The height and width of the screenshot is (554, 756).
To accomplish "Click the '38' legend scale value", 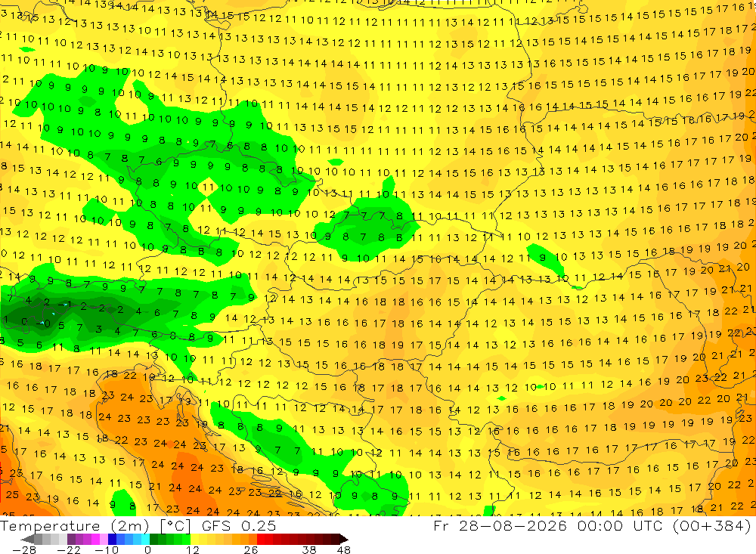I will click(308, 550).
